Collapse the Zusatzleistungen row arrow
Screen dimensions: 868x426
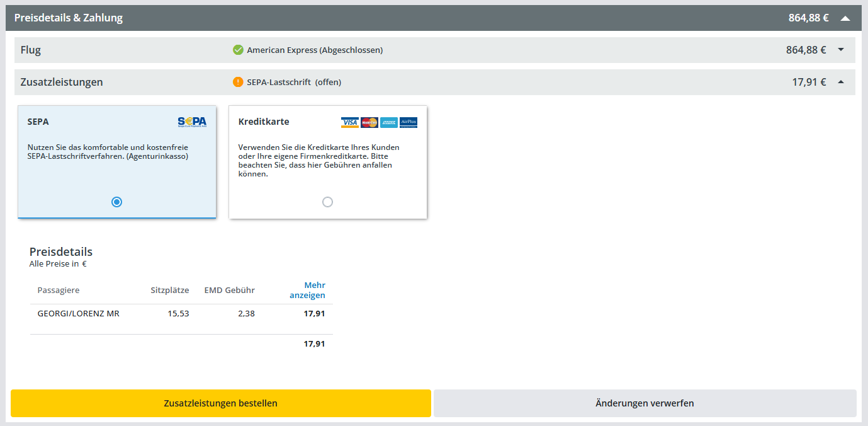841,82
